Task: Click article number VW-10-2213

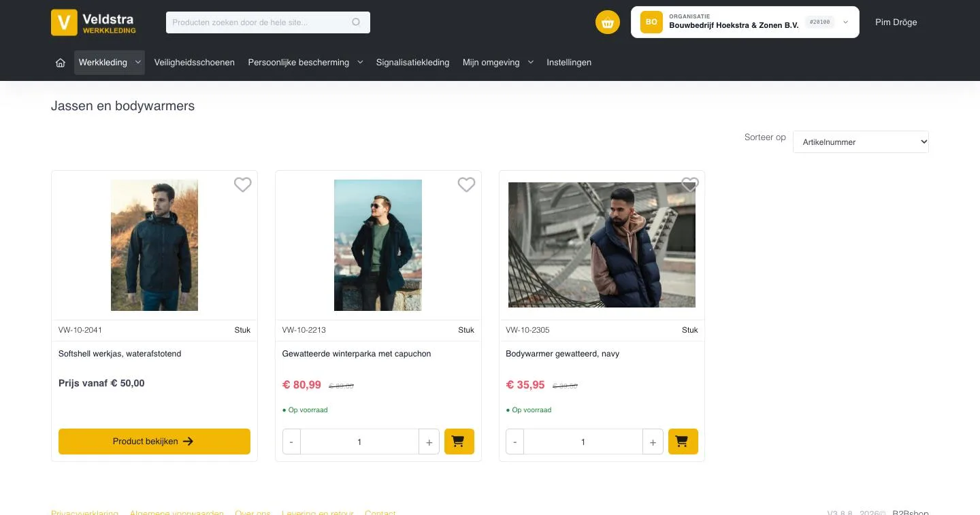Action: (304, 330)
